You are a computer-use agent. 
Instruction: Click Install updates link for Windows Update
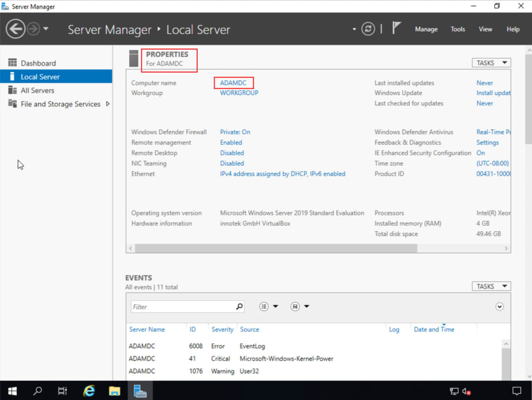point(493,93)
